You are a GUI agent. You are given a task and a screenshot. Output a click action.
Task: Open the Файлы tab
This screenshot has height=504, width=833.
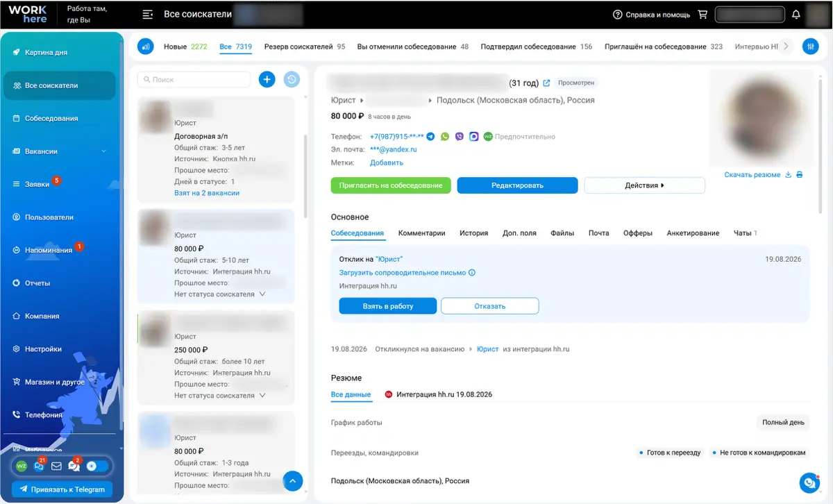click(x=562, y=233)
